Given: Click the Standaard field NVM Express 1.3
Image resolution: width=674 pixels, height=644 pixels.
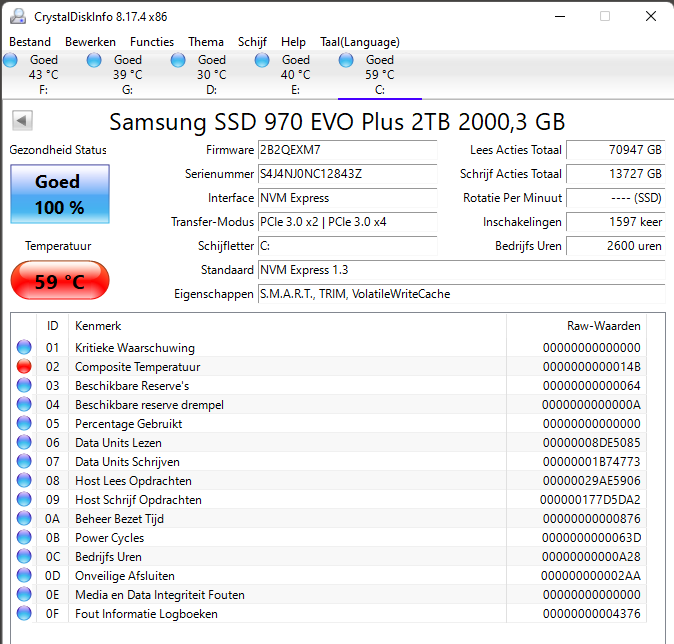Looking at the screenshot, I should 462,270.
